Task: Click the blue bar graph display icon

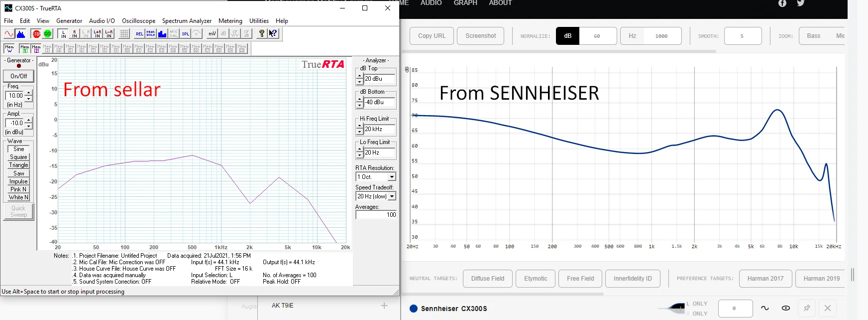Action: coord(162,34)
